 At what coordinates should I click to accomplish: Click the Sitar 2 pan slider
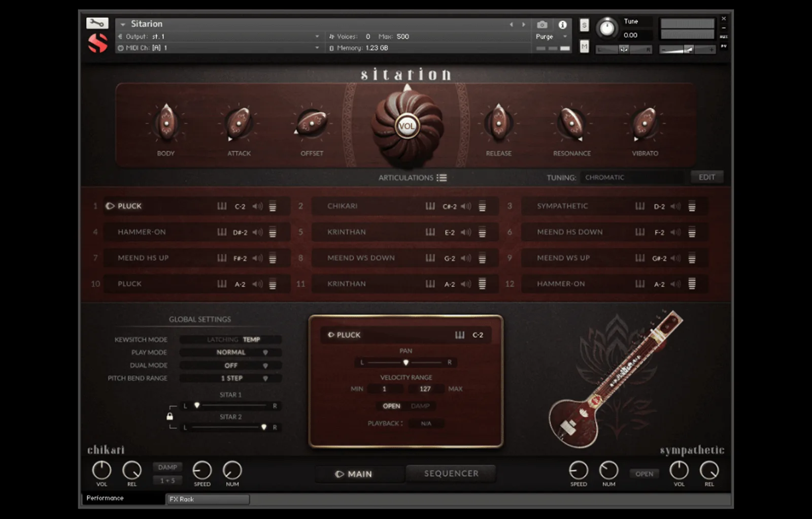tap(230, 428)
